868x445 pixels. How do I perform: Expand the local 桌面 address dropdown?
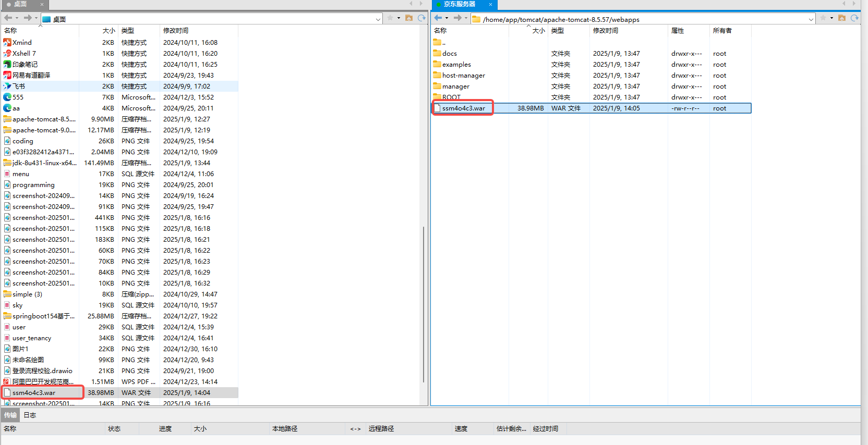(x=378, y=20)
